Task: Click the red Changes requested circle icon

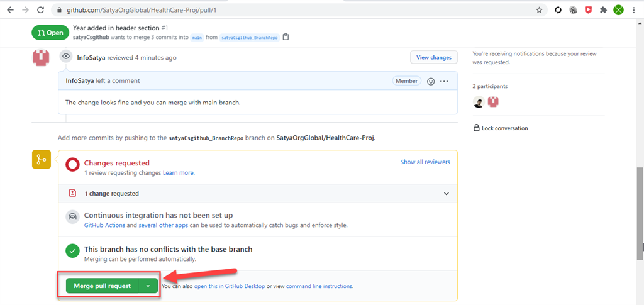Action: click(72, 165)
